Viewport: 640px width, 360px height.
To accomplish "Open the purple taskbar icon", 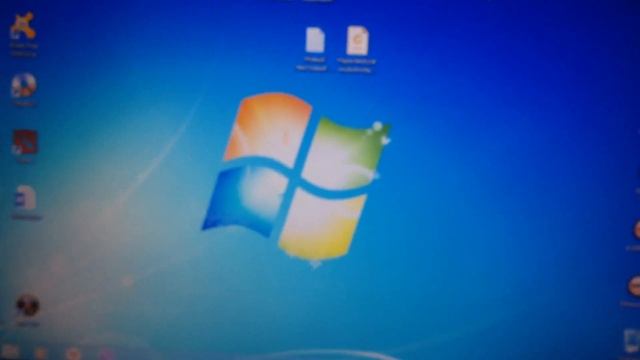I will point(107,353).
